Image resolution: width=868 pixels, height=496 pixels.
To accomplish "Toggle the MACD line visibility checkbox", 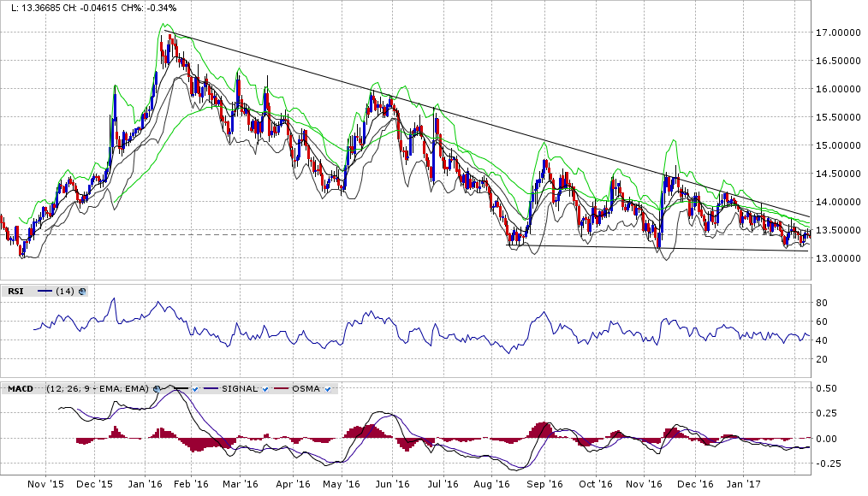I will tap(195, 389).
